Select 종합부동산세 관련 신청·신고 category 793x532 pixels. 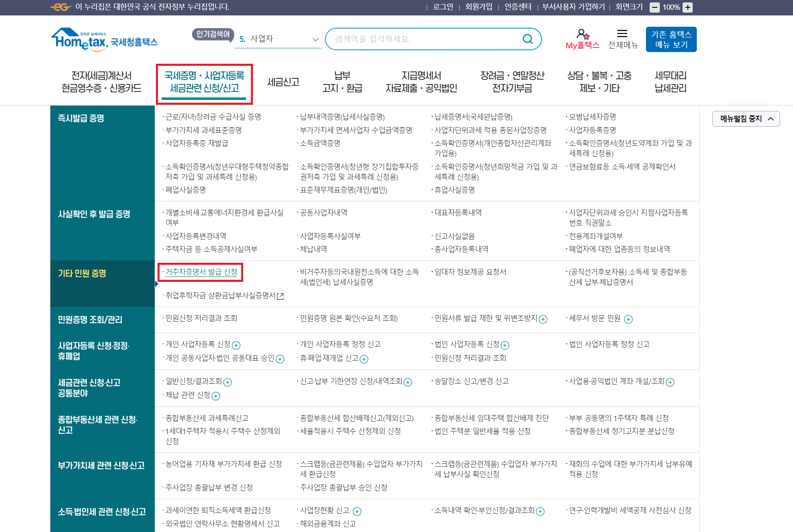click(102, 429)
